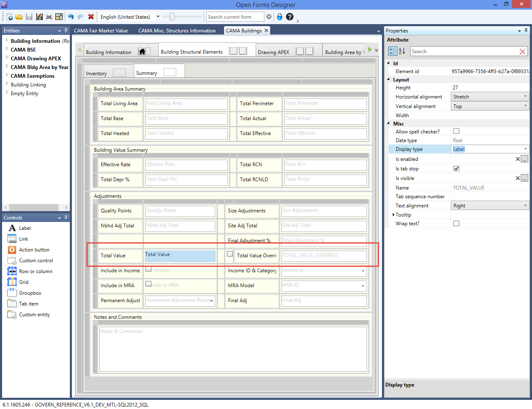Enable the Allow spell checker checkbox

click(x=456, y=131)
